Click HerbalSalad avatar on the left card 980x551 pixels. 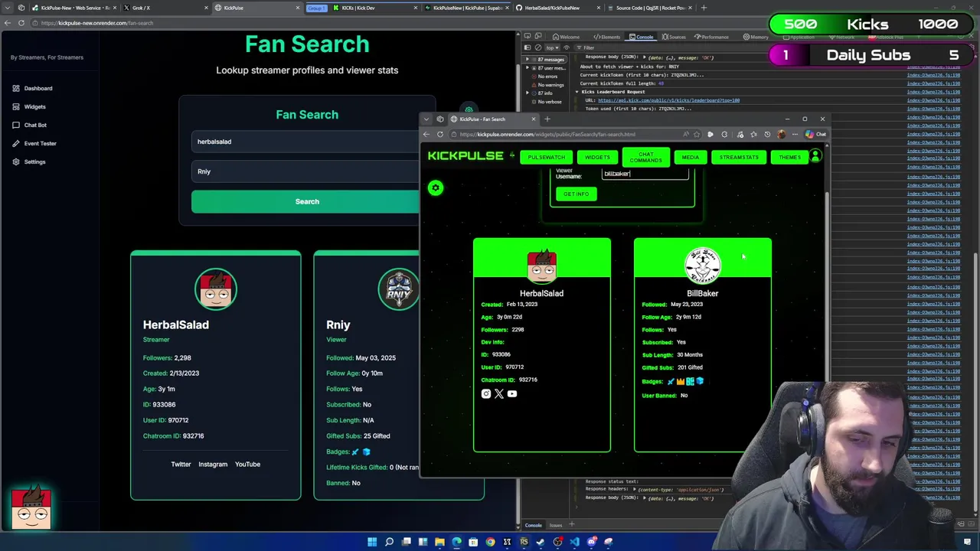click(215, 289)
